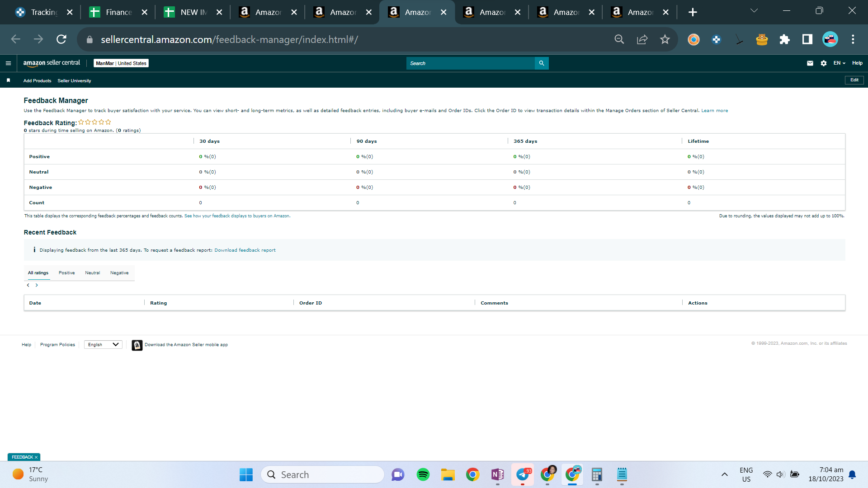The image size is (868, 488).
Task: Go to previous feedback page arrow
Action: (x=28, y=285)
